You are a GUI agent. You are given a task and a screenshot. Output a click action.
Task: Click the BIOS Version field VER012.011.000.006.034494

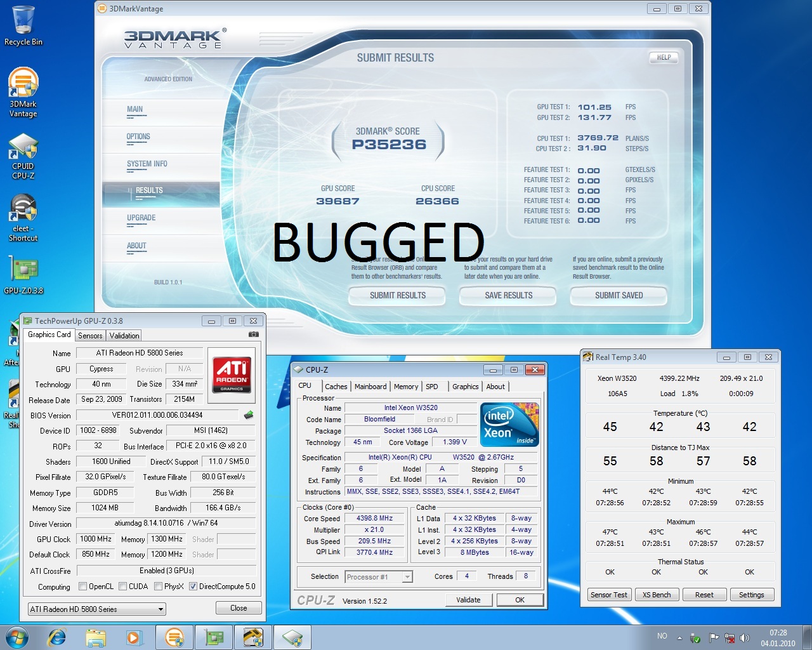click(x=157, y=415)
